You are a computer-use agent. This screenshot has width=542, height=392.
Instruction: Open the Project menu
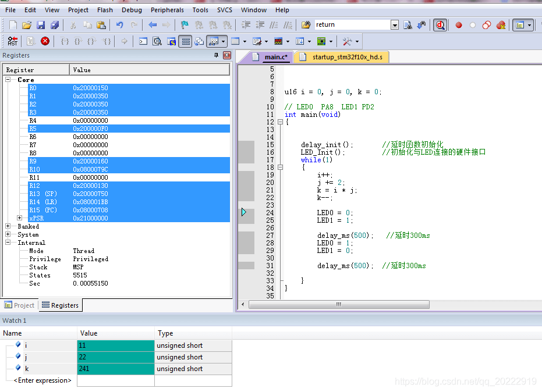78,10
